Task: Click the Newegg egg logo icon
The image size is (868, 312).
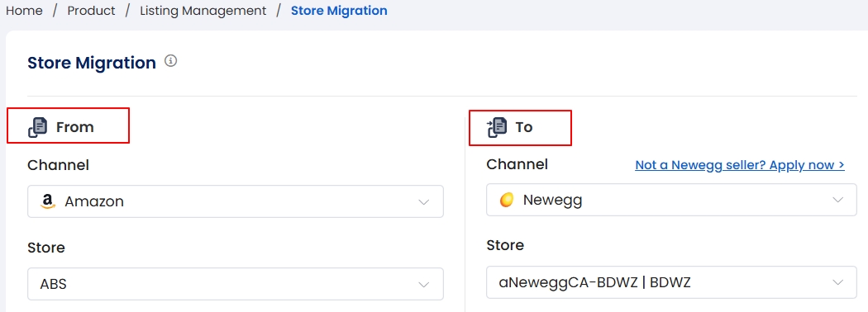Action: tap(507, 200)
